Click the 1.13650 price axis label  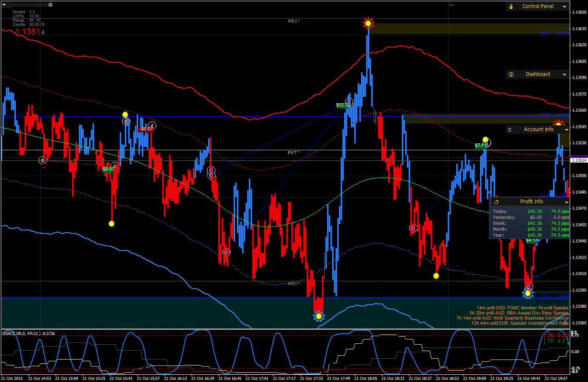click(579, 12)
